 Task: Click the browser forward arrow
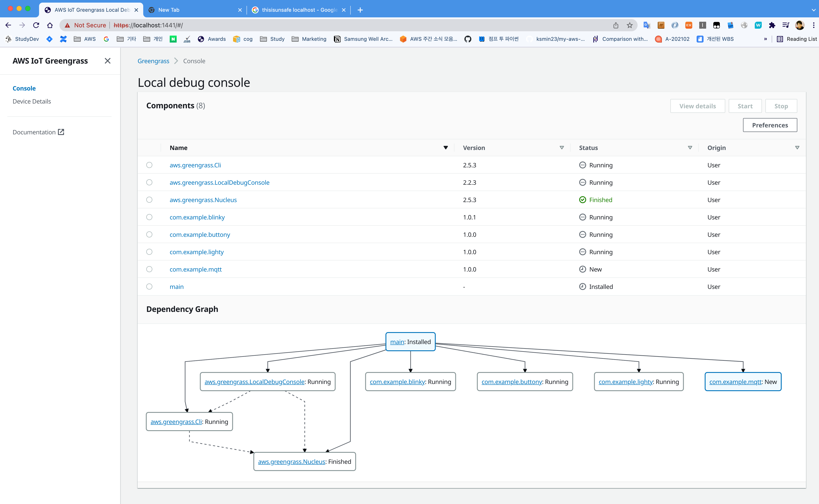tap(22, 25)
